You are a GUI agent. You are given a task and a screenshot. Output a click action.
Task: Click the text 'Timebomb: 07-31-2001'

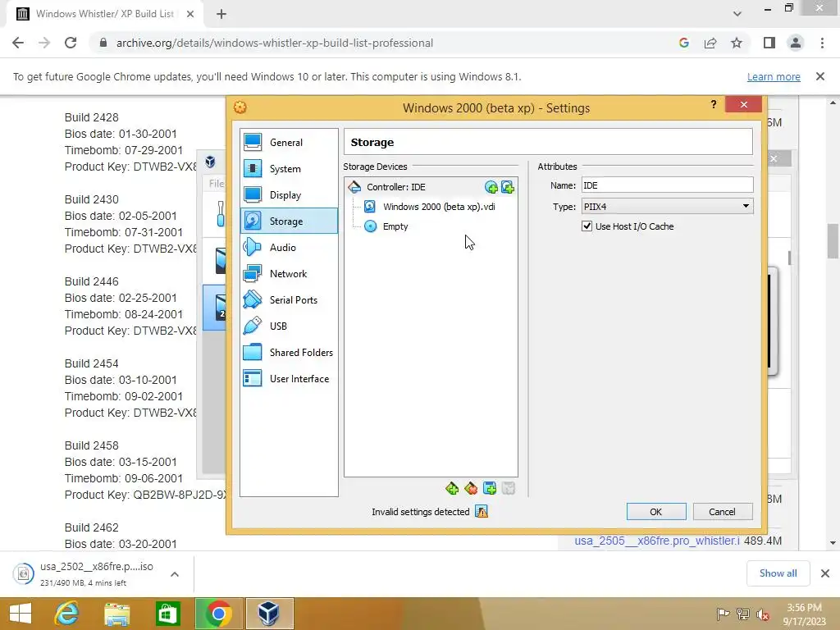coord(124,232)
